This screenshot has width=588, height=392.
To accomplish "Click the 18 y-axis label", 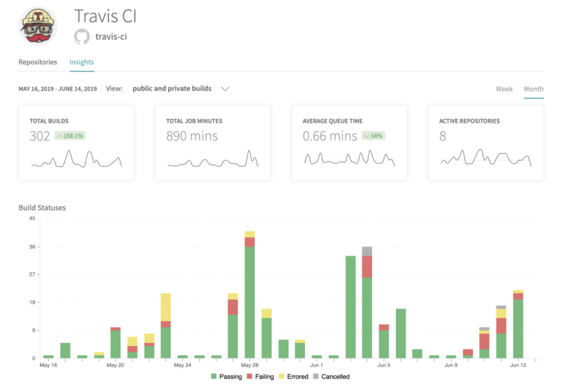I will (x=32, y=302).
